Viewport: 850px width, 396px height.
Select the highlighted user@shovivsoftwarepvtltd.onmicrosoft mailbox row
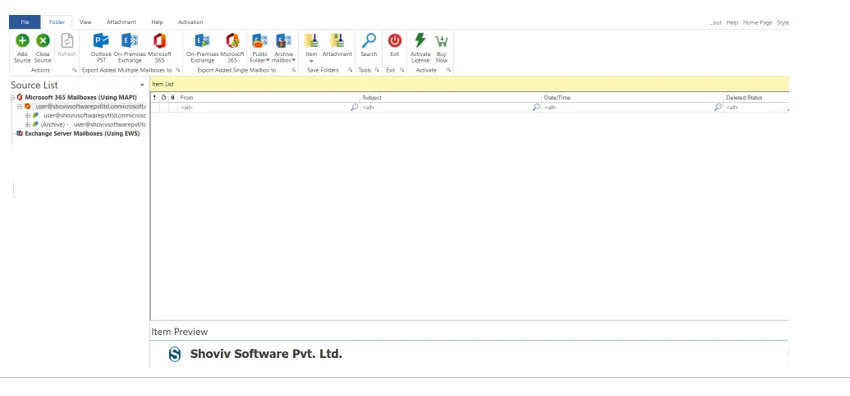point(91,107)
